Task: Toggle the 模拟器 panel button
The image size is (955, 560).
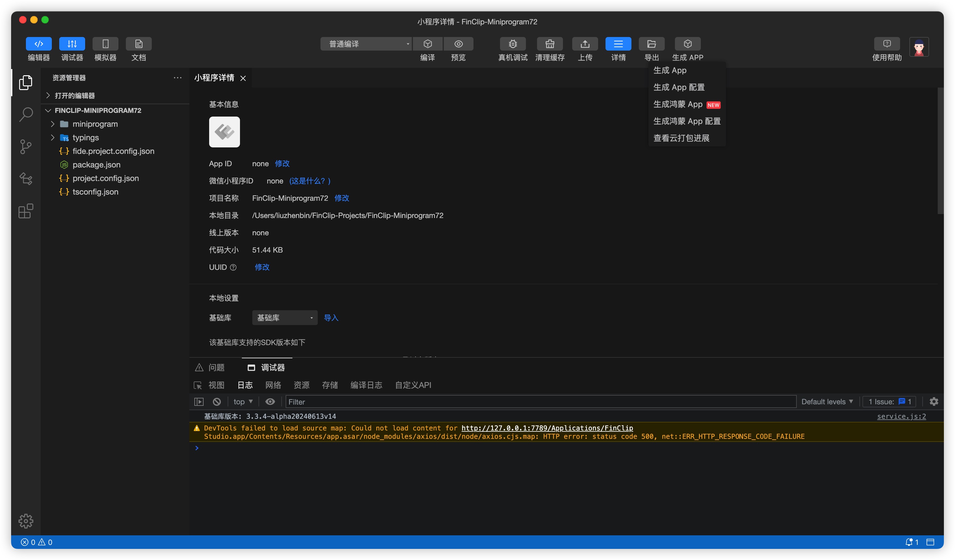Action: pyautogui.click(x=105, y=44)
